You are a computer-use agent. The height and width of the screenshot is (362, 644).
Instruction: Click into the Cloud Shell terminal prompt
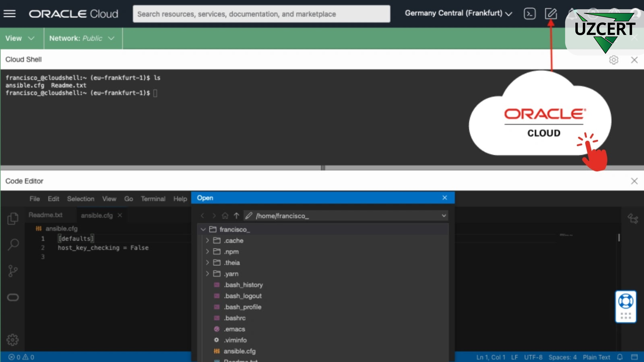(155, 93)
